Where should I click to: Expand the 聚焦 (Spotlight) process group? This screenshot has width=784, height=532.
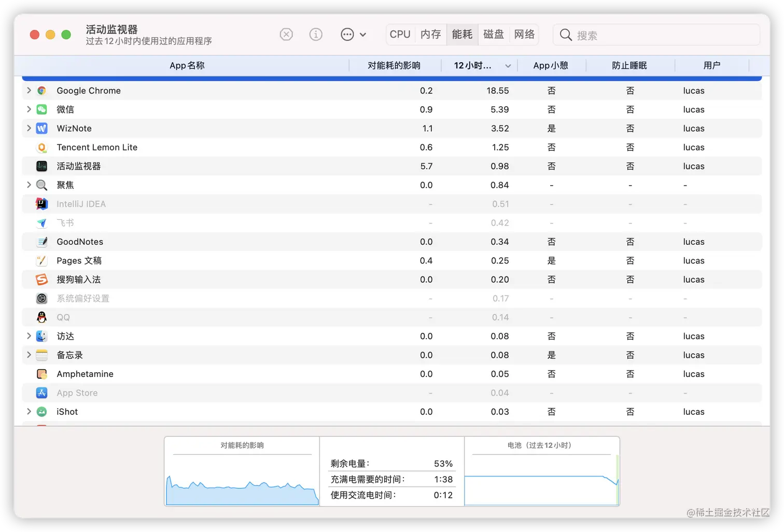pos(29,185)
